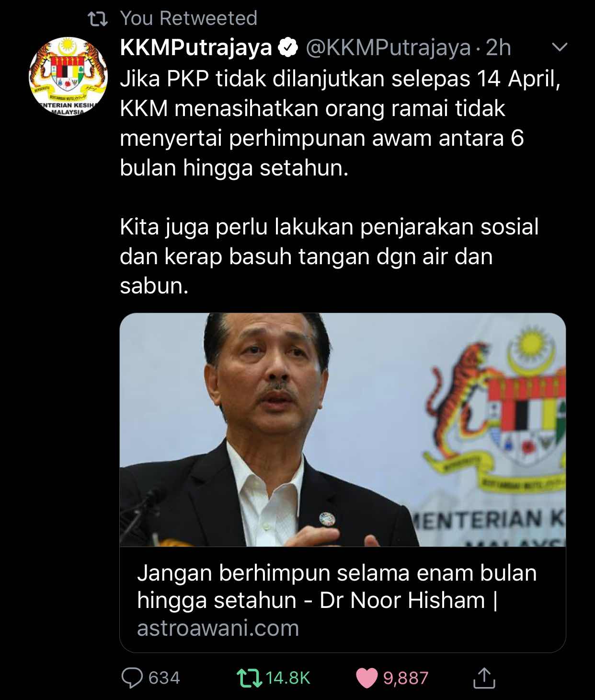This screenshot has height=700, width=595.
Task: Tap the blue verified badge
Action: click(288, 47)
